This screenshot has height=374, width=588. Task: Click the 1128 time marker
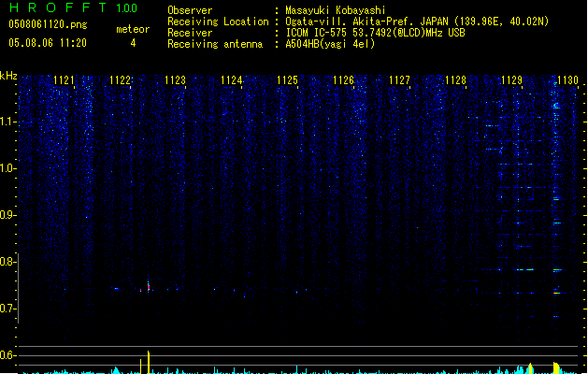point(455,80)
